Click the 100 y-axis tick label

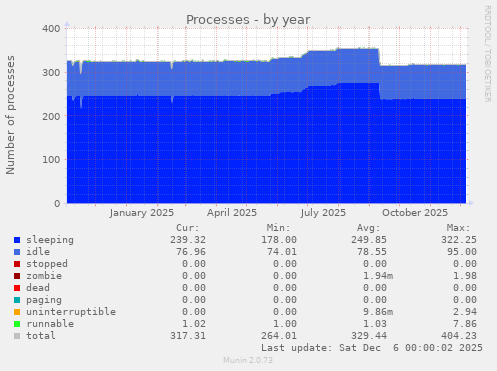(51, 160)
